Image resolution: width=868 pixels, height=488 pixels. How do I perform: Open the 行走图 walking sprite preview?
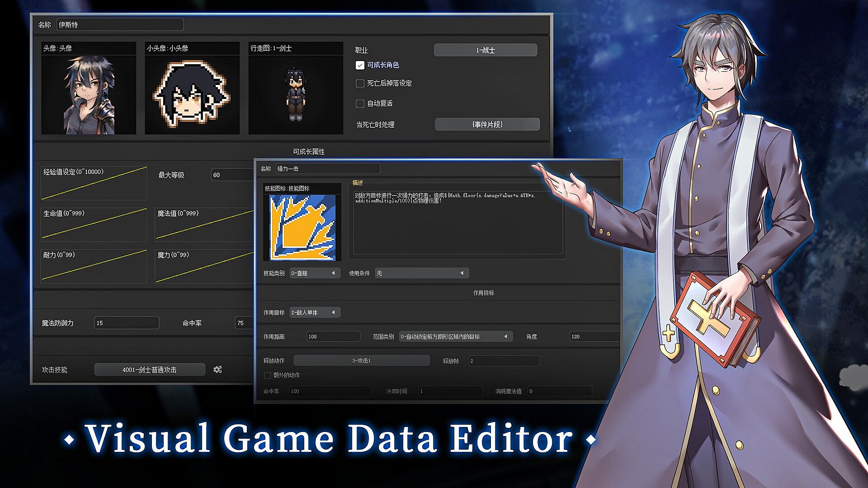tap(296, 94)
